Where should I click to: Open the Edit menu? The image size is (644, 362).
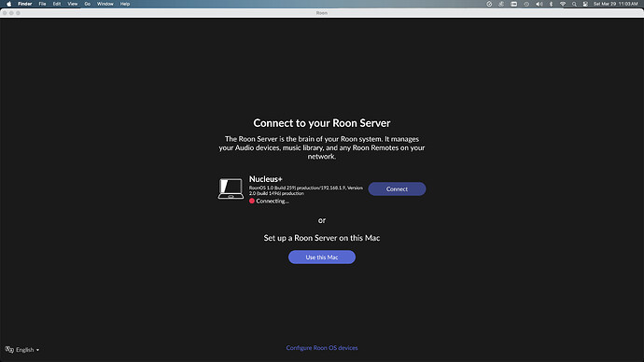[x=57, y=4]
